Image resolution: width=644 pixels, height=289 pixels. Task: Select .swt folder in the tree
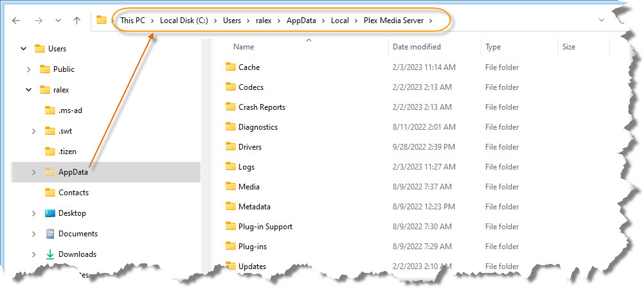(66, 131)
